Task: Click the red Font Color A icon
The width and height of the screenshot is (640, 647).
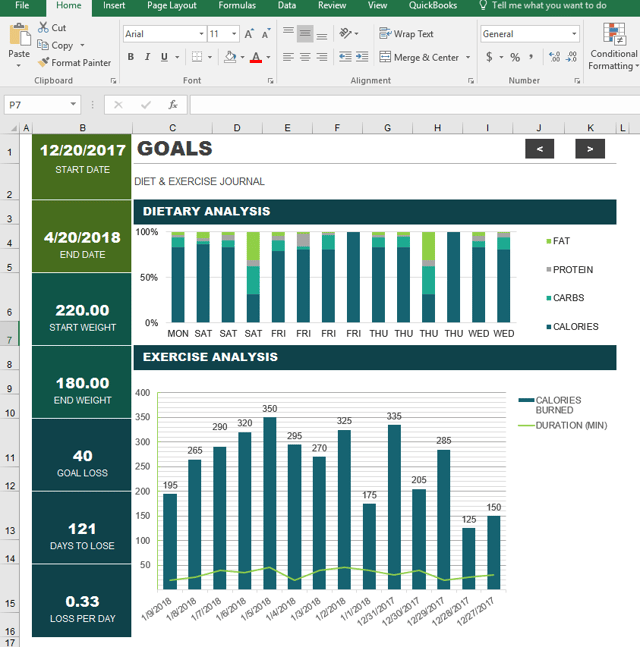Action: pos(256,57)
